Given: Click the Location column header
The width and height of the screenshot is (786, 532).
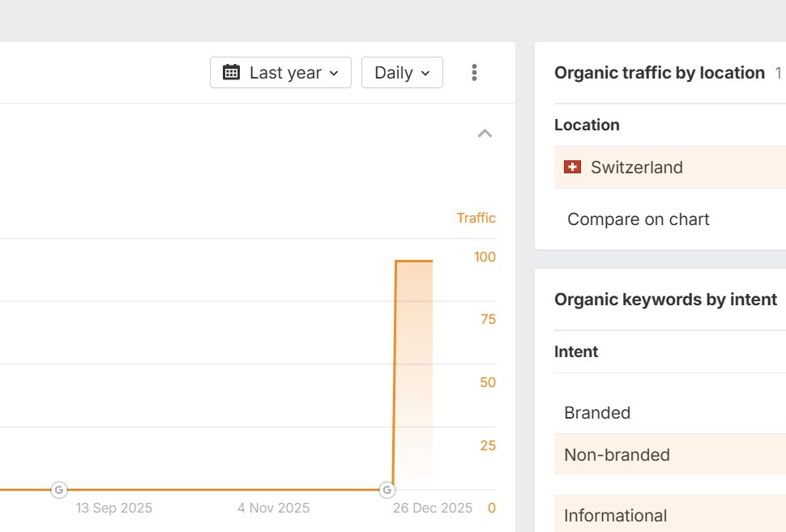Looking at the screenshot, I should click(587, 125).
